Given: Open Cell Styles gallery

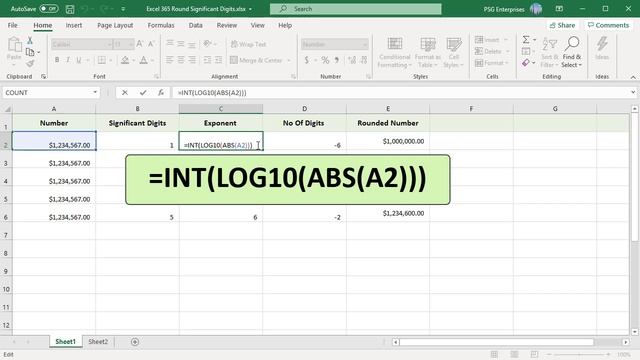Looking at the screenshot, I should tap(453, 52).
